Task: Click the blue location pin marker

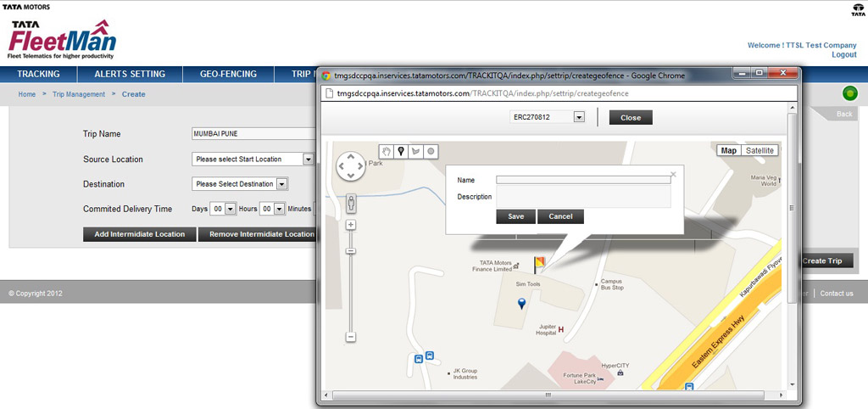Action: click(521, 303)
